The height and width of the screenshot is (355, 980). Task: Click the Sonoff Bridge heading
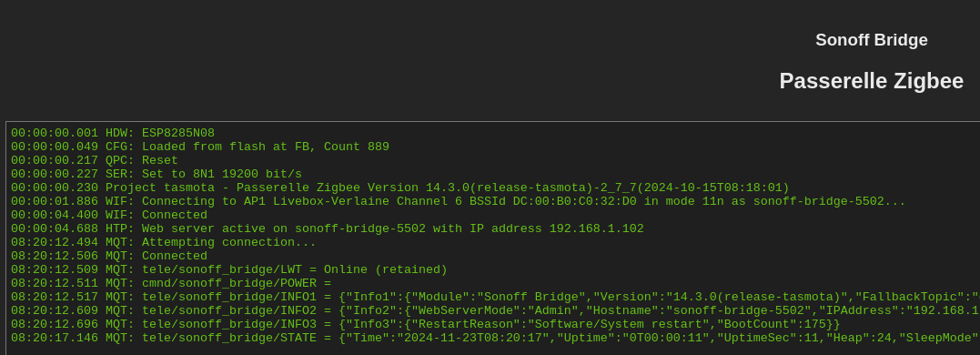(871, 40)
